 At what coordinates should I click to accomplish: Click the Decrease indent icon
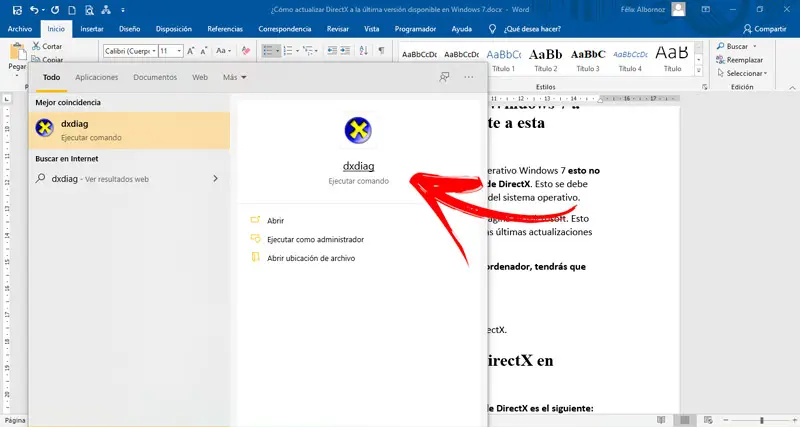click(332, 51)
